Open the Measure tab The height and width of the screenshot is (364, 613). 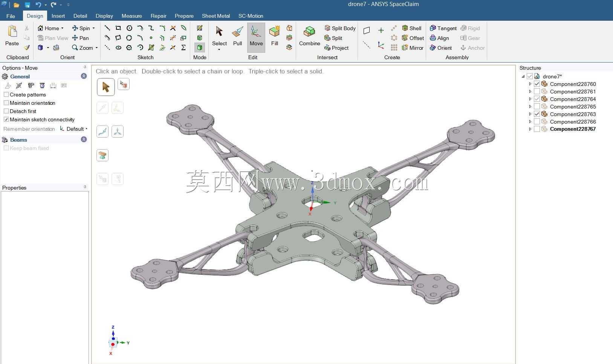tap(132, 16)
